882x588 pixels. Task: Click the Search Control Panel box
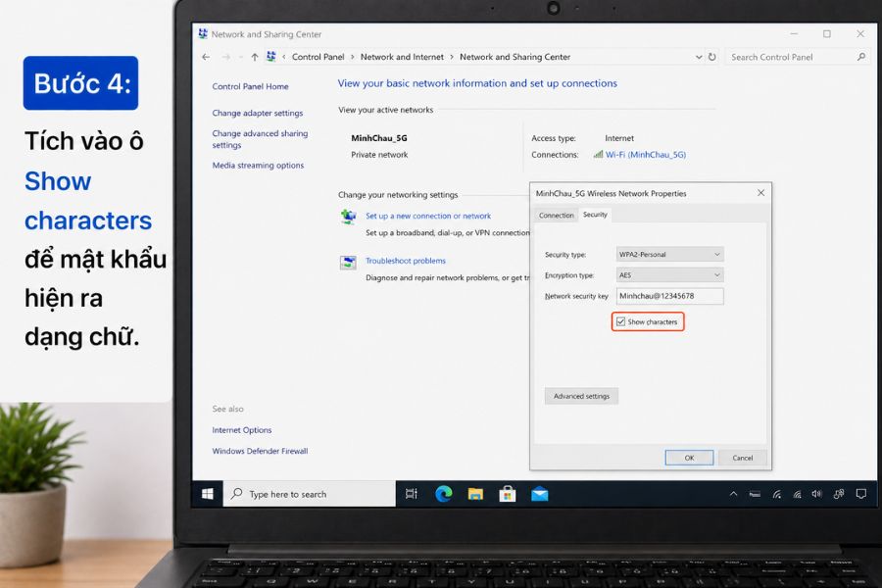pyautogui.click(x=798, y=57)
